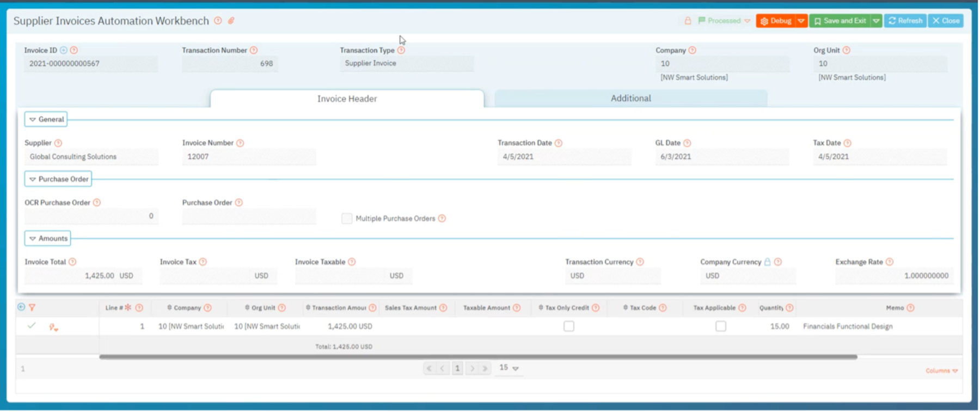Click the Company Currency lock icon

point(767,262)
